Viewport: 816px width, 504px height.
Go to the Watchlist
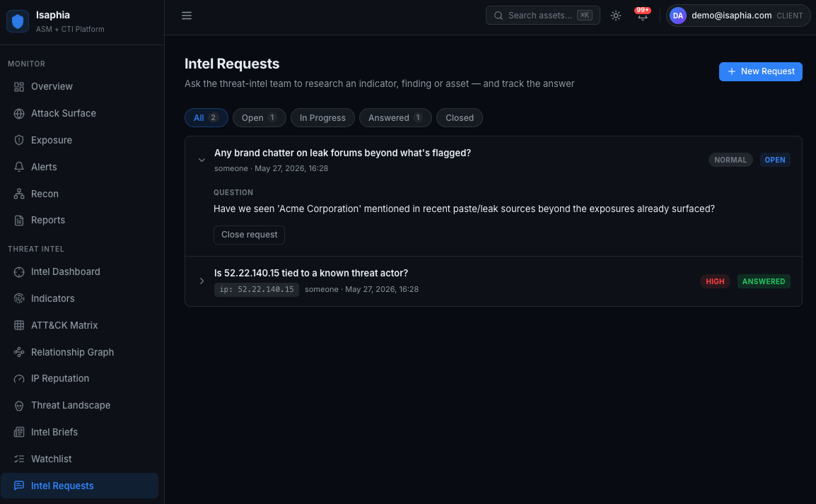click(80, 459)
